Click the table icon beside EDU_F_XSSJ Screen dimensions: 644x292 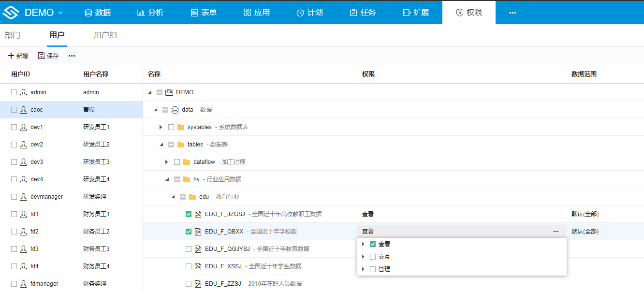pos(198,266)
